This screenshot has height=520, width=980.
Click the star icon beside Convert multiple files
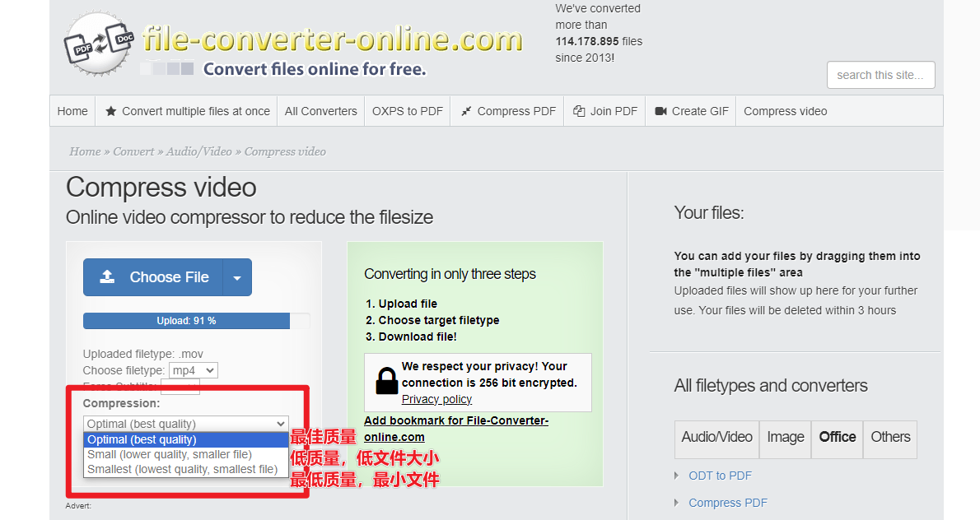[x=110, y=111]
